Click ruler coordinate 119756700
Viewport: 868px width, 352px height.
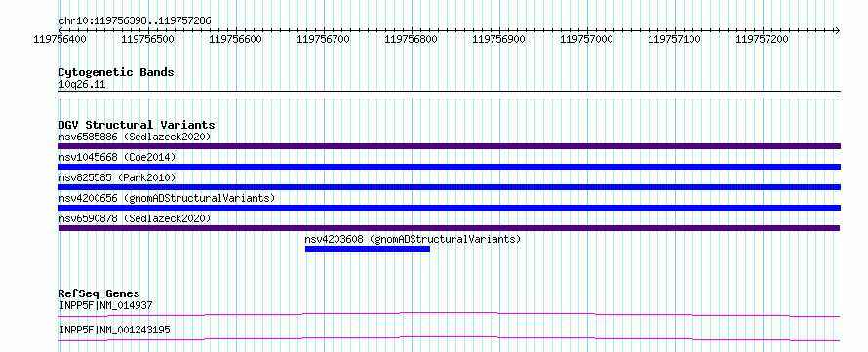(323, 39)
